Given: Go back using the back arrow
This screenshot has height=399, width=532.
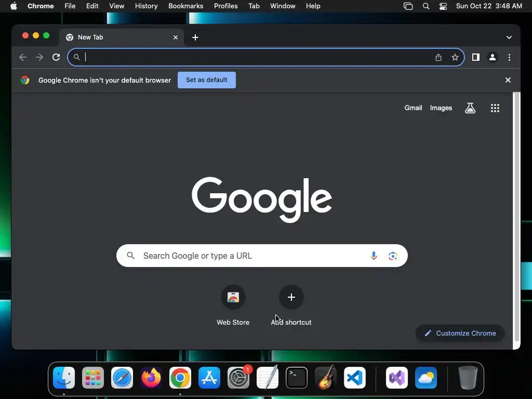Looking at the screenshot, I should pos(23,57).
